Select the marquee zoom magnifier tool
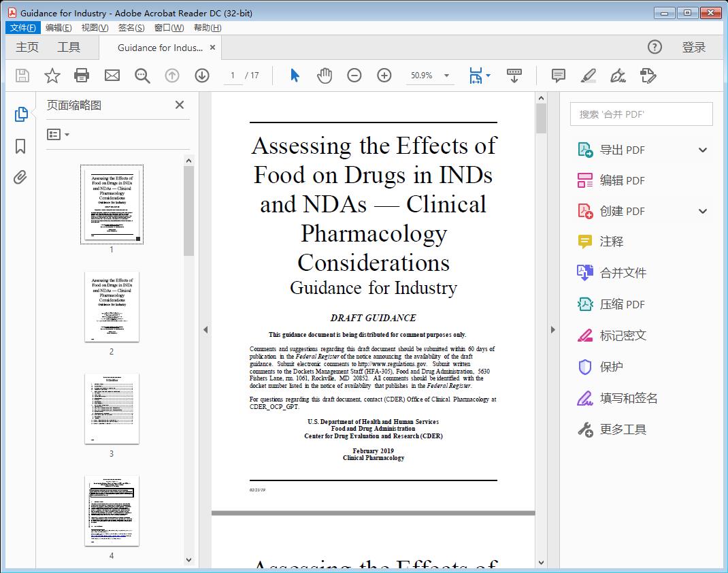The image size is (728, 573). pos(142,76)
